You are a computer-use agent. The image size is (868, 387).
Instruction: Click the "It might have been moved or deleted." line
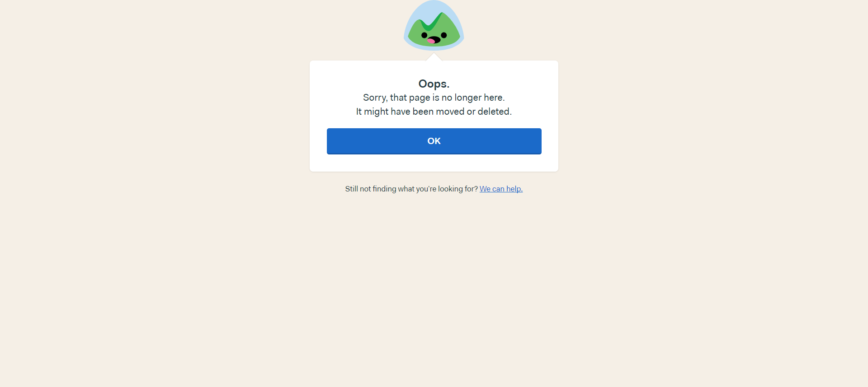[434, 112]
